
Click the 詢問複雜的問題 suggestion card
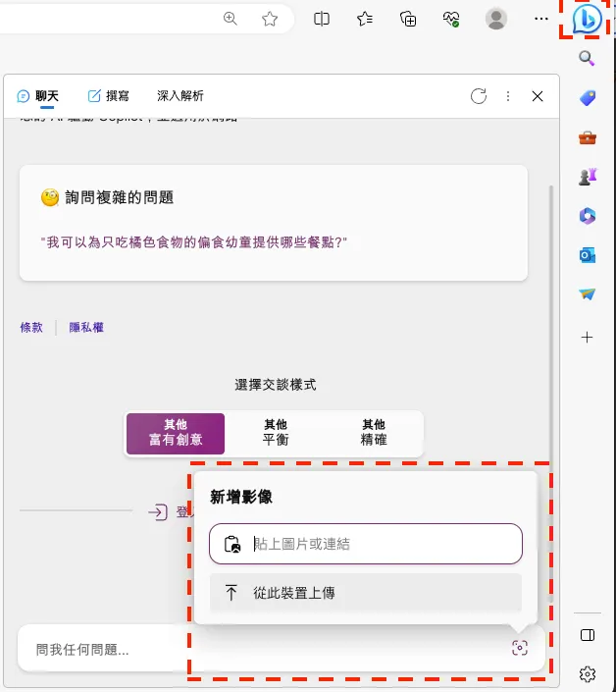tap(274, 223)
